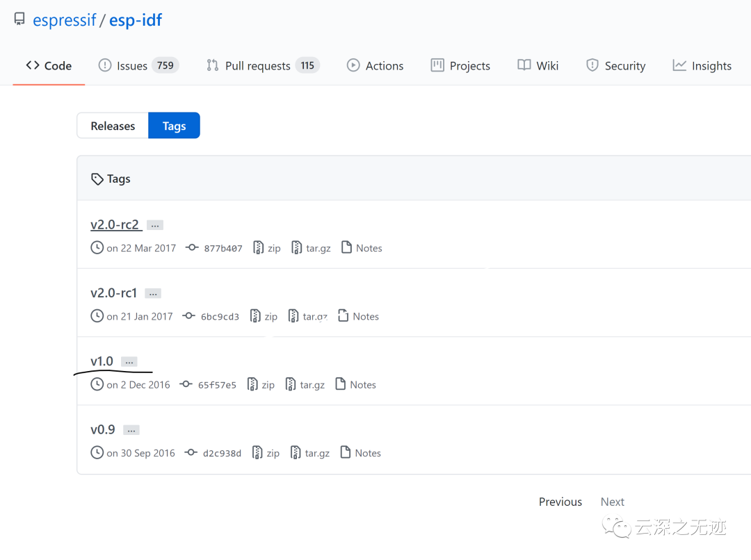Click the clock icon beside 30 Sep 2016
The height and width of the screenshot is (560, 751).
[97, 453]
